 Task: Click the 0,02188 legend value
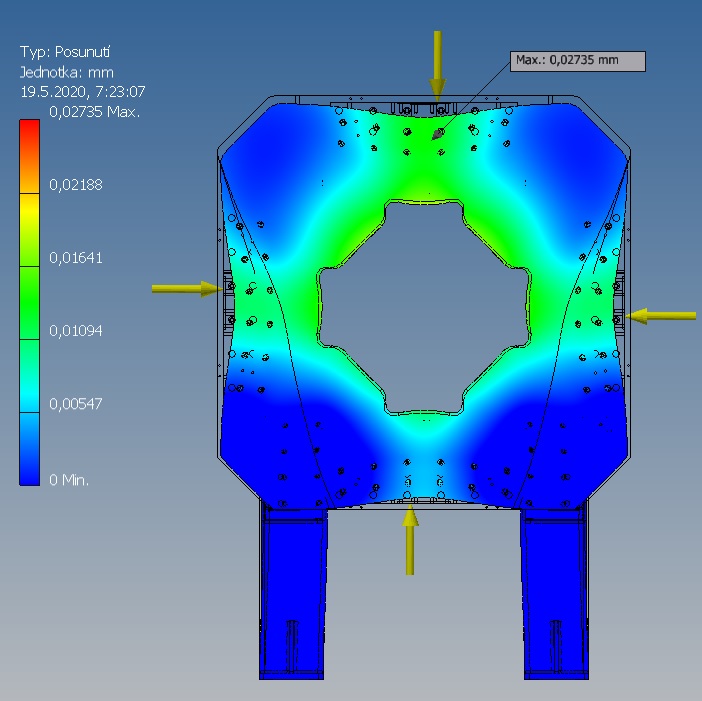point(76,184)
